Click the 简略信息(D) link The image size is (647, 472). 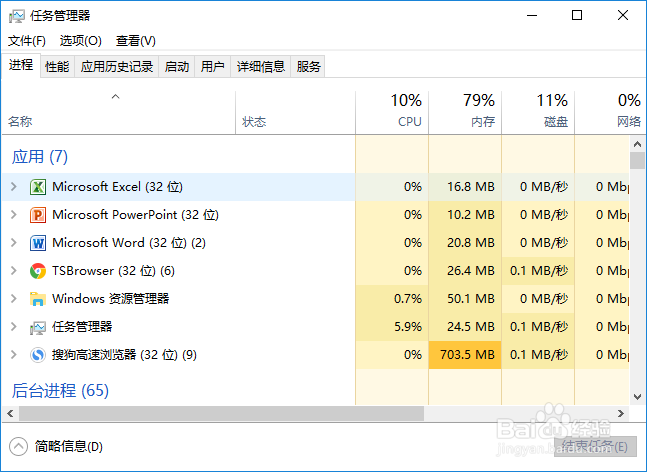[68, 446]
